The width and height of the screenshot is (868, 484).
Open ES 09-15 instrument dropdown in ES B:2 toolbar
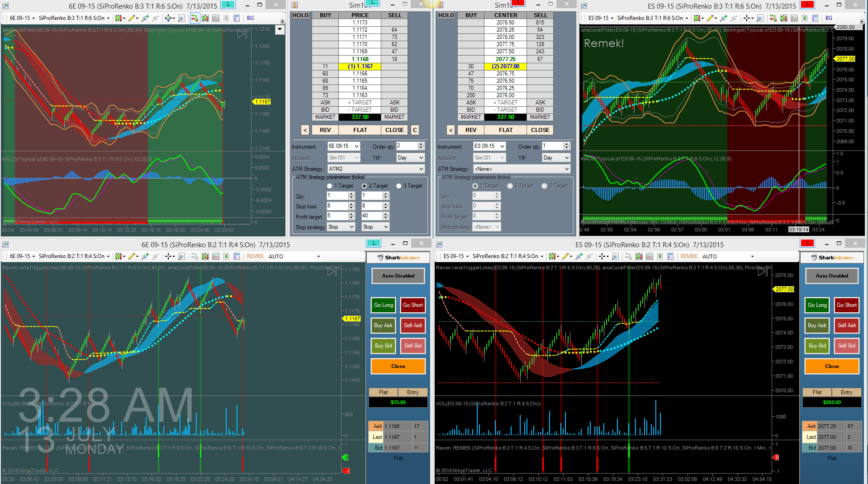[456, 256]
